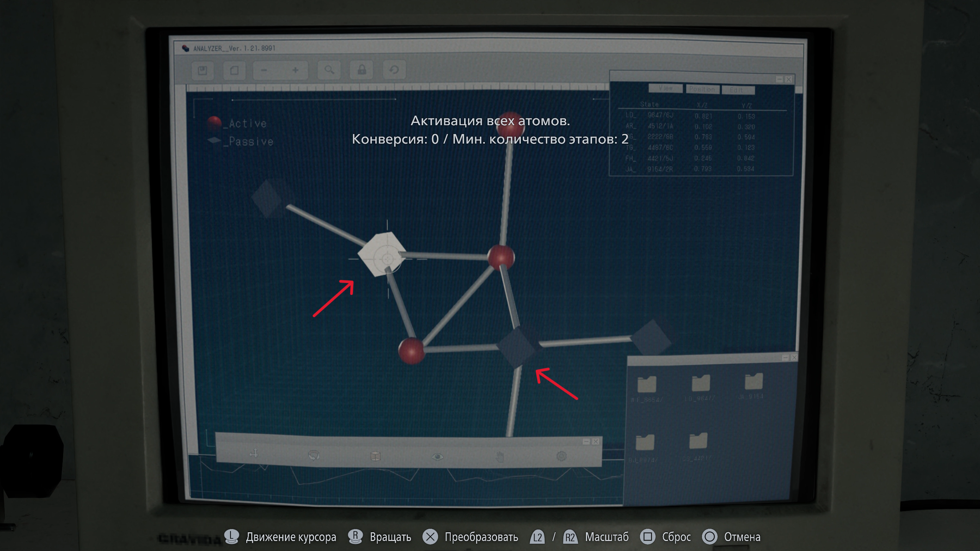Click the Edit tab button

738,90
